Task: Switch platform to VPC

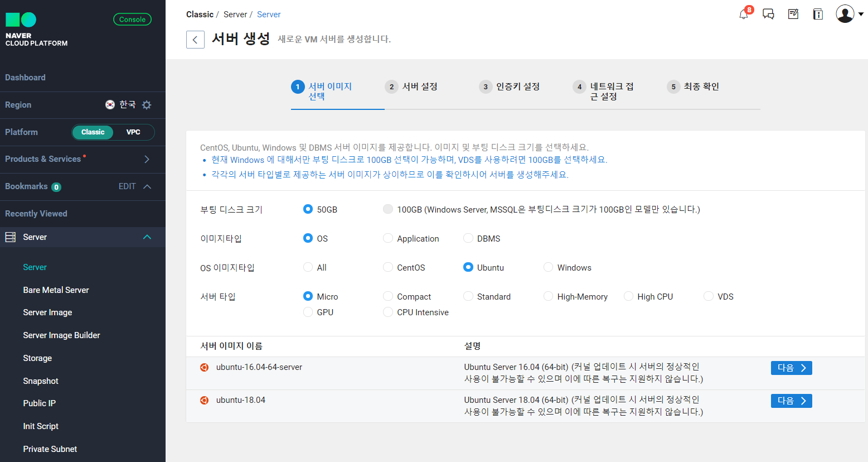Action: (x=133, y=132)
